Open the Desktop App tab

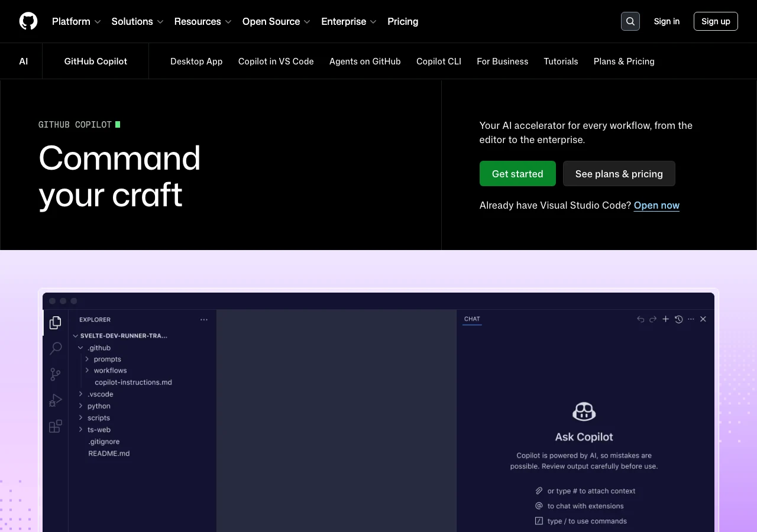[x=196, y=61]
